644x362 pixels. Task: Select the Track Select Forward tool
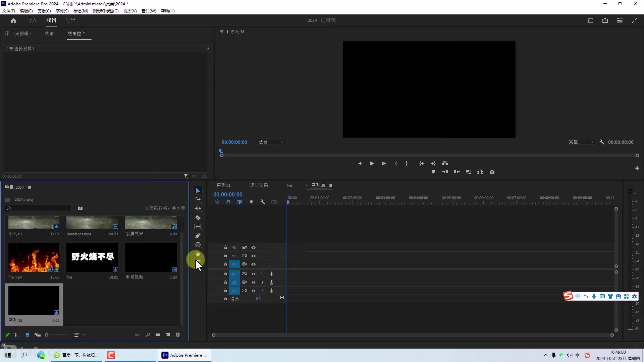(198, 199)
